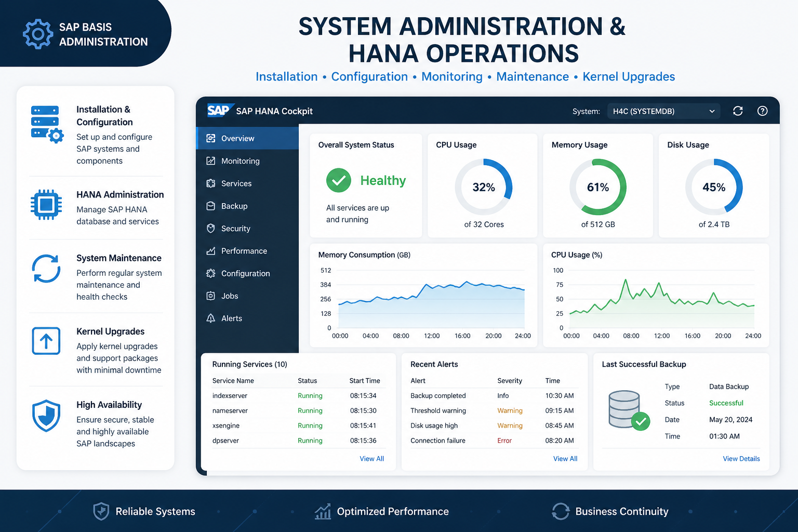
Task: Click the Running status for indexserver
Action: pos(310,396)
